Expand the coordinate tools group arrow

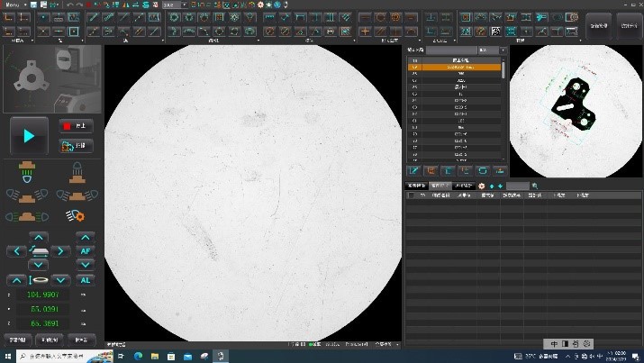(x=32, y=41)
